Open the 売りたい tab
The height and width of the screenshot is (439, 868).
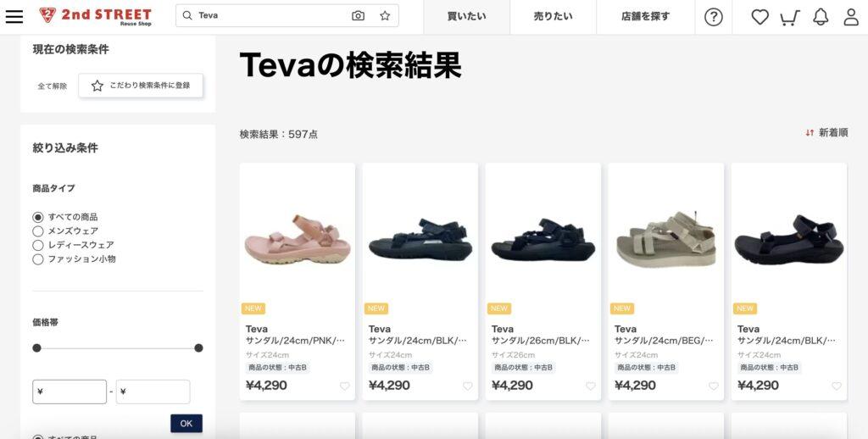click(553, 17)
